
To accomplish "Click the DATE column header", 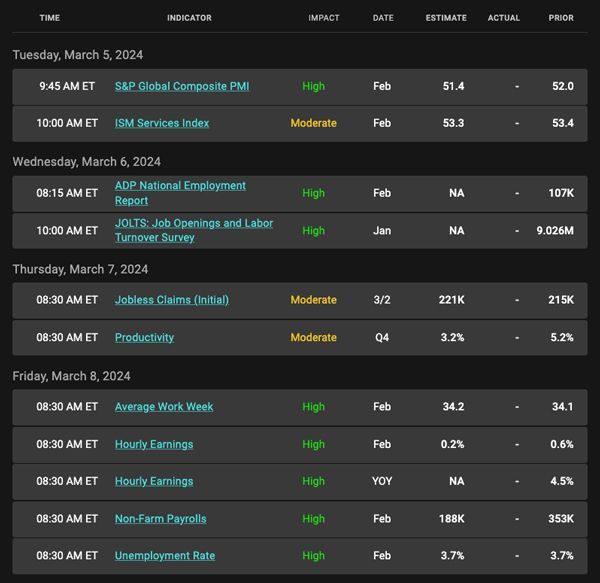I will click(x=383, y=18).
